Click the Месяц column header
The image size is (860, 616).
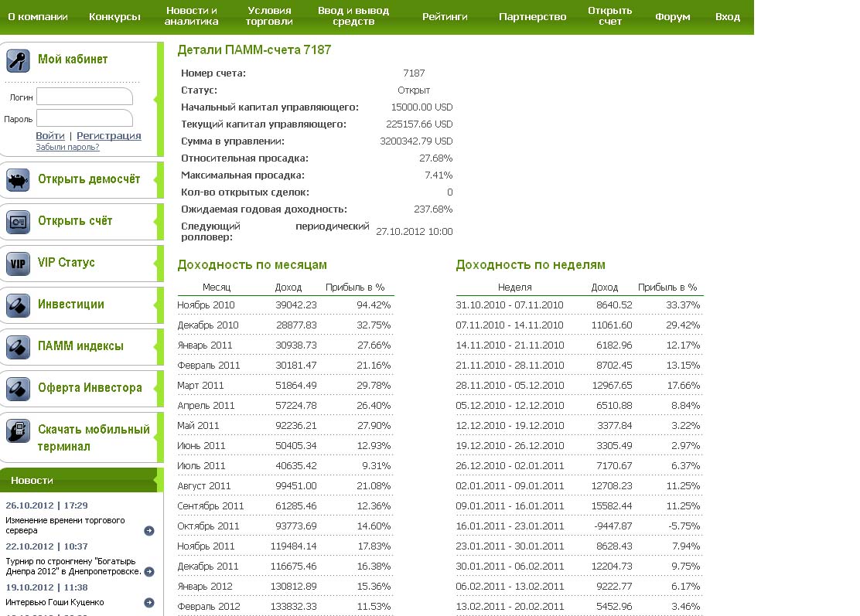pos(217,288)
